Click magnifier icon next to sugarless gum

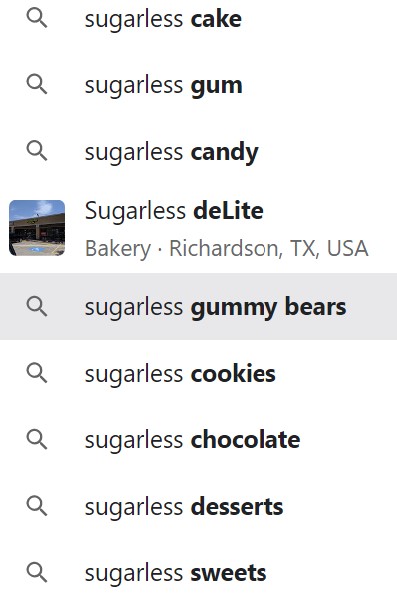click(x=37, y=84)
